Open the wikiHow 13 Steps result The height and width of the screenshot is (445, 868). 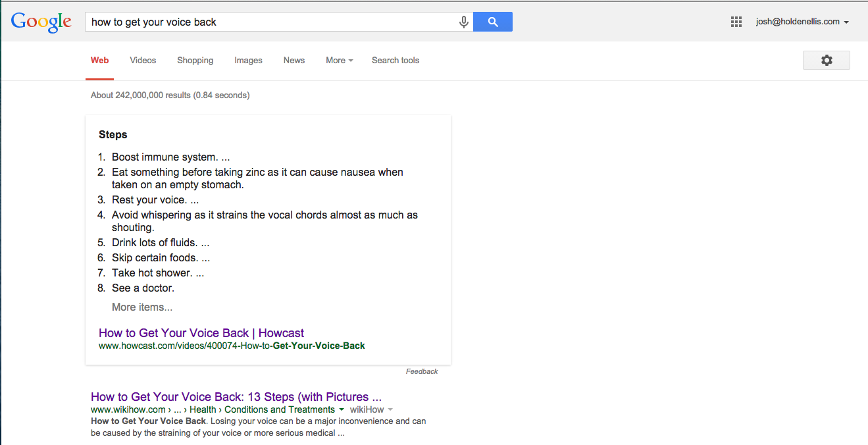(236, 397)
